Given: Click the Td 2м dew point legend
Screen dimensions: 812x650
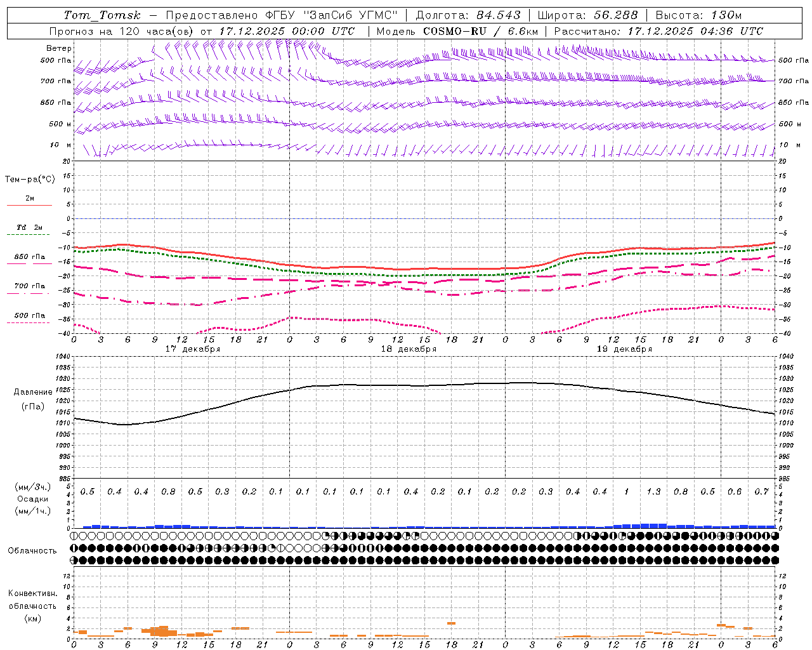Looking at the screenshot, I should (29, 227).
